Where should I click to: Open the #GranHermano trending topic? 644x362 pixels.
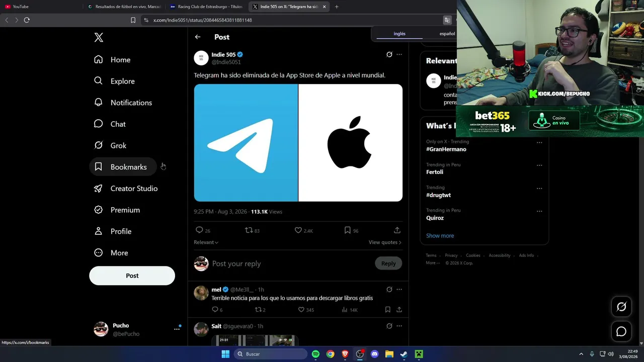click(446, 149)
